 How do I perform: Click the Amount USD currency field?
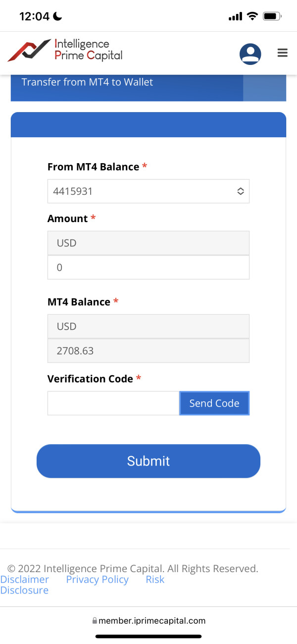148,243
